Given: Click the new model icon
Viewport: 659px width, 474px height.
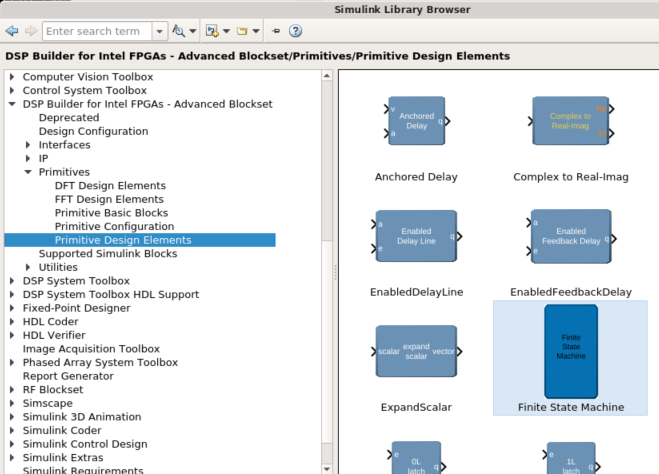Looking at the screenshot, I should click(x=211, y=31).
